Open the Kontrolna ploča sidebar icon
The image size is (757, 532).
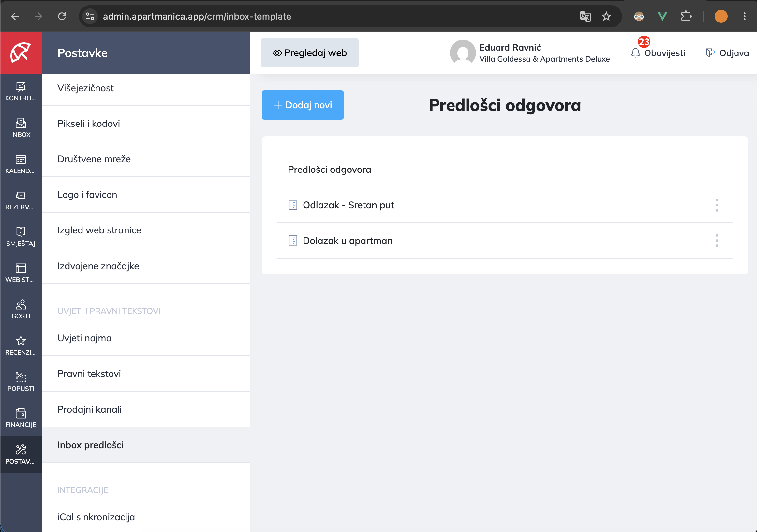[21, 87]
